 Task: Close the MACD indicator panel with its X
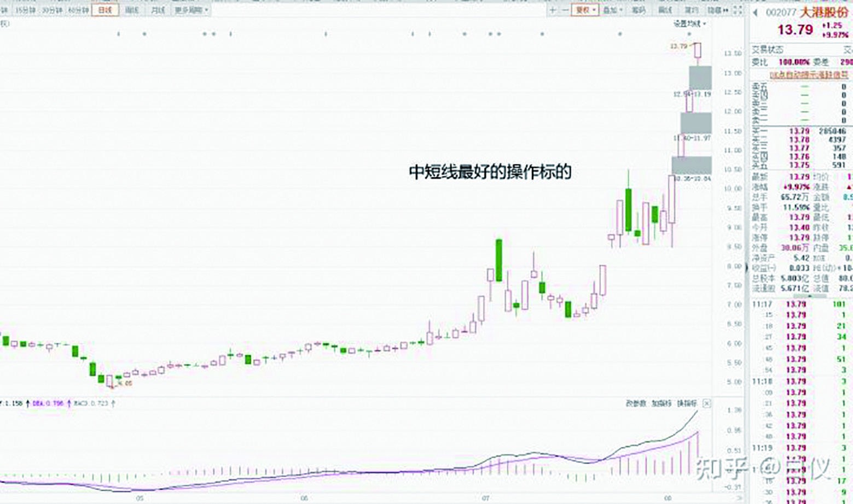(706, 403)
